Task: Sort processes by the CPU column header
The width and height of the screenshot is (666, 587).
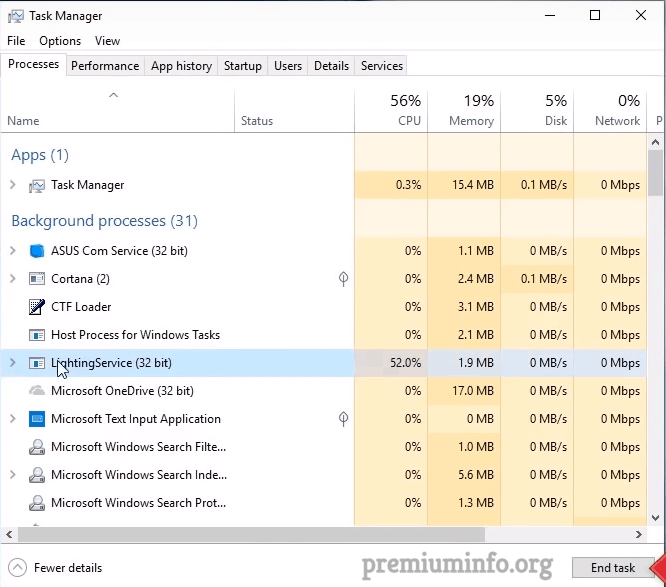Action: click(x=391, y=111)
